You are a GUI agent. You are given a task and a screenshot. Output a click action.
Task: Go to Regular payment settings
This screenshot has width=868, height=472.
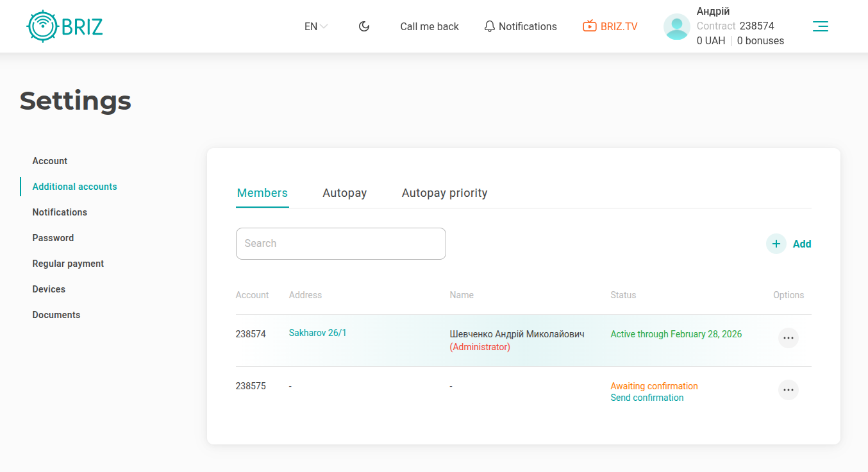click(68, 264)
